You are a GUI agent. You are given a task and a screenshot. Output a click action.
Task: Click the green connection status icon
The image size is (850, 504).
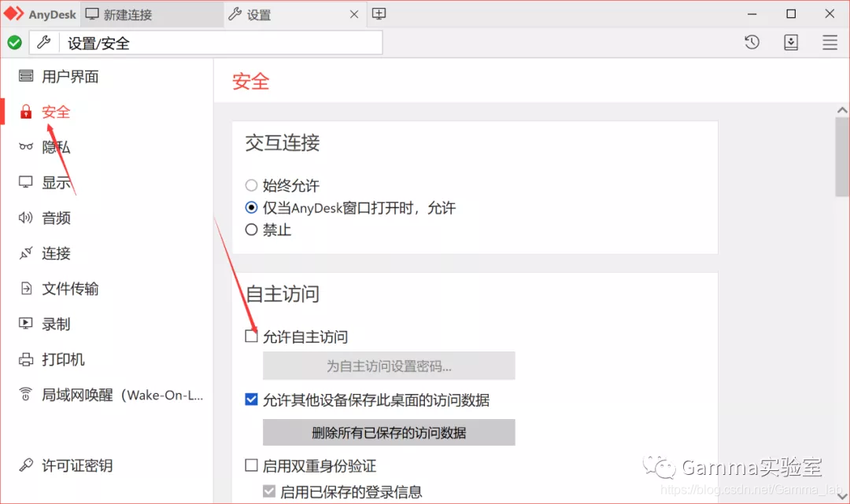pos(14,42)
